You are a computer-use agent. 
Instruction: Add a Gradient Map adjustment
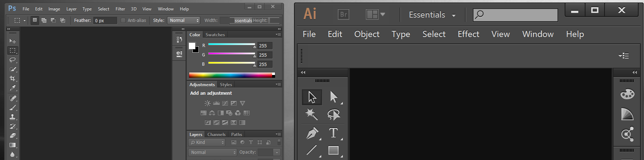pyautogui.click(x=242, y=123)
